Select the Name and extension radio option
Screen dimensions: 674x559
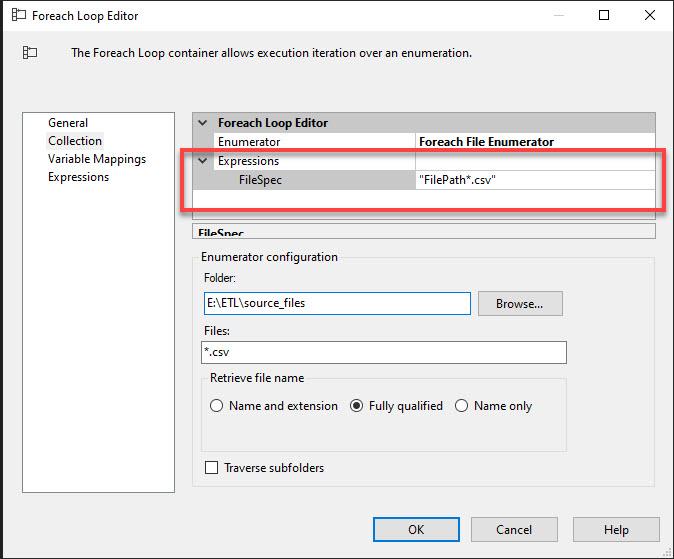pos(217,406)
